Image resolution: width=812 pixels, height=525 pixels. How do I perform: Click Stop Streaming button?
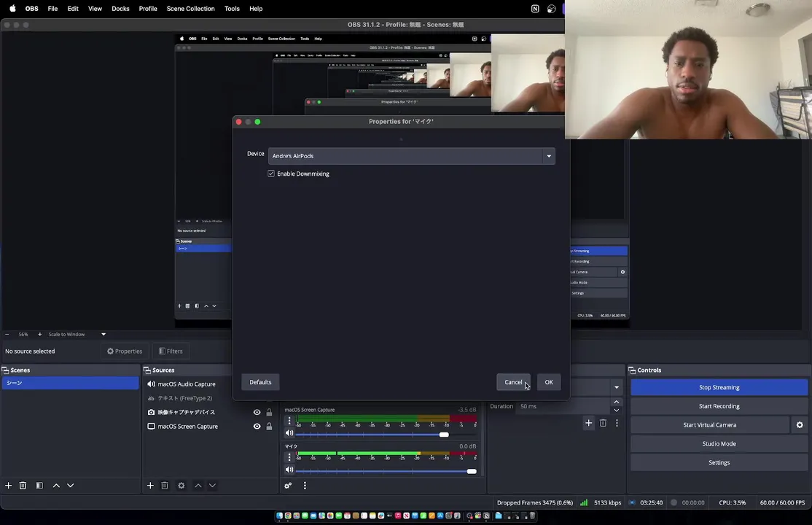point(719,387)
